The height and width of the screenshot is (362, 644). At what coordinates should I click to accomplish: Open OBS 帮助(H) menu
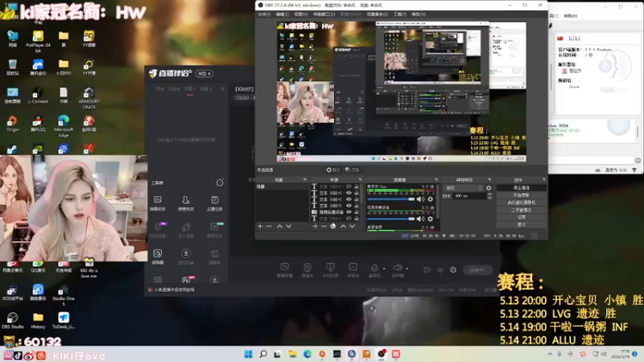click(419, 14)
